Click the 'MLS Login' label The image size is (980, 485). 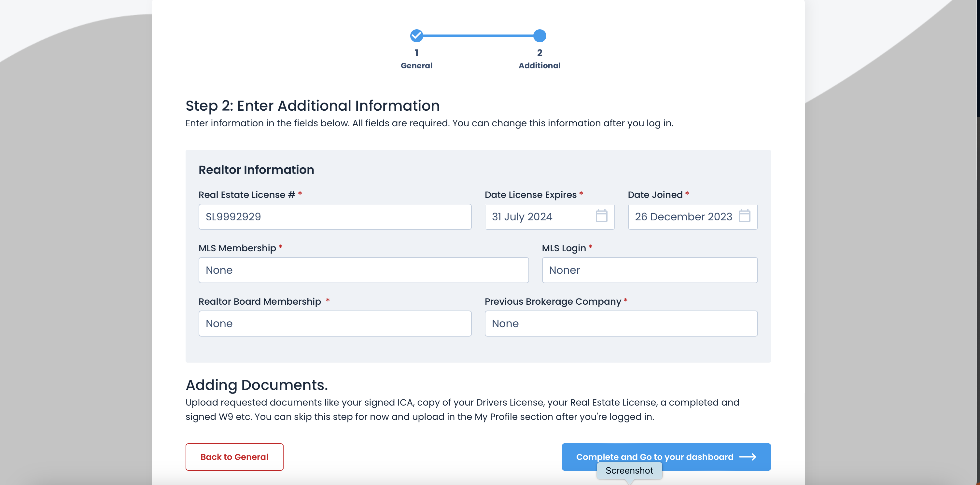[564, 248]
